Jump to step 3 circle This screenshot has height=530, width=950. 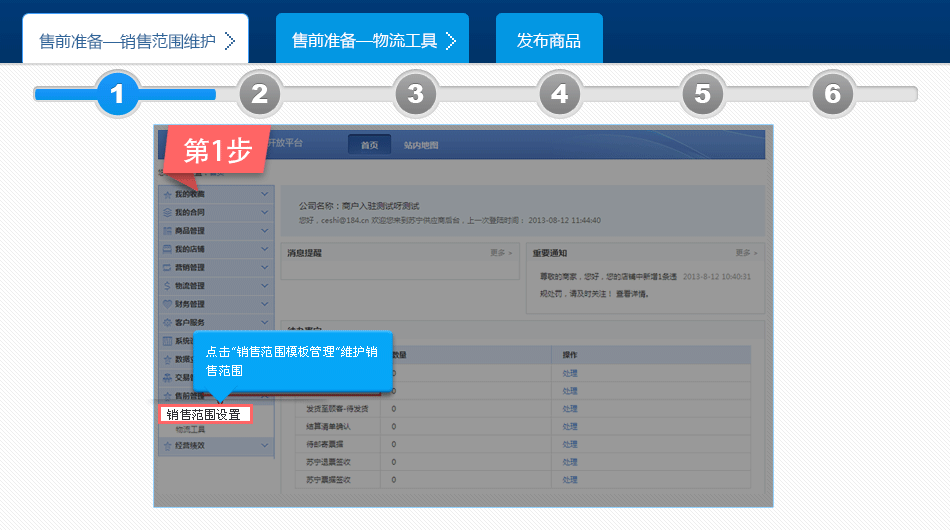point(415,95)
